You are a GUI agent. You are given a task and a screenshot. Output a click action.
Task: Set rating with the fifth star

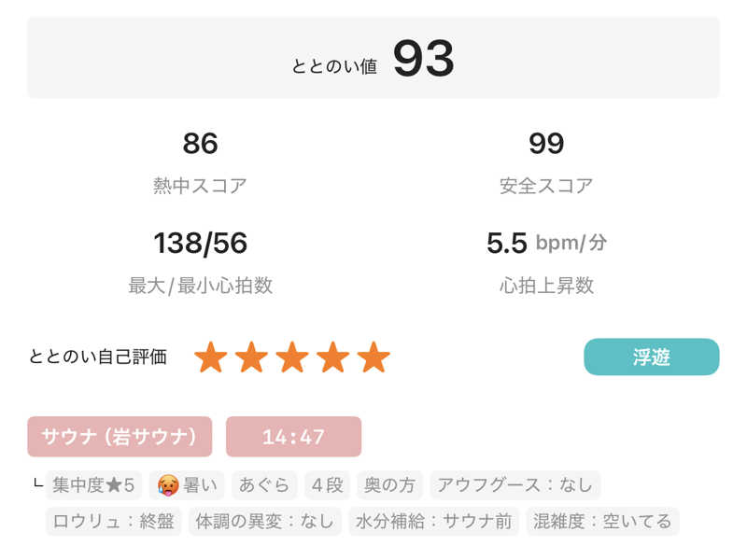click(x=373, y=357)
